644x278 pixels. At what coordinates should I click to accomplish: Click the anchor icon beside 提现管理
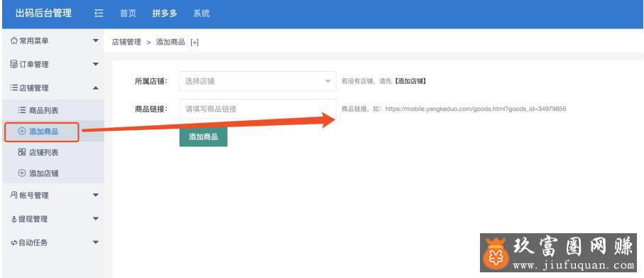[14, 219]
